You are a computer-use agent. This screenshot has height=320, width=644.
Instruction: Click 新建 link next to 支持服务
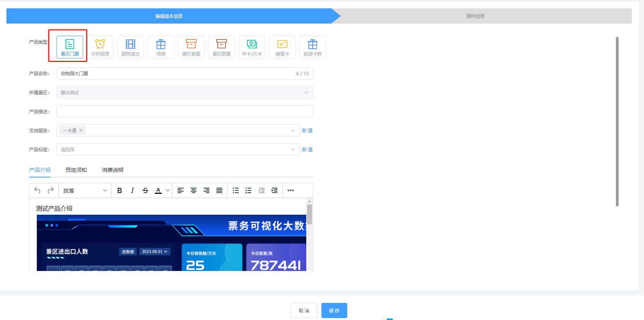(x=307, y=130)
